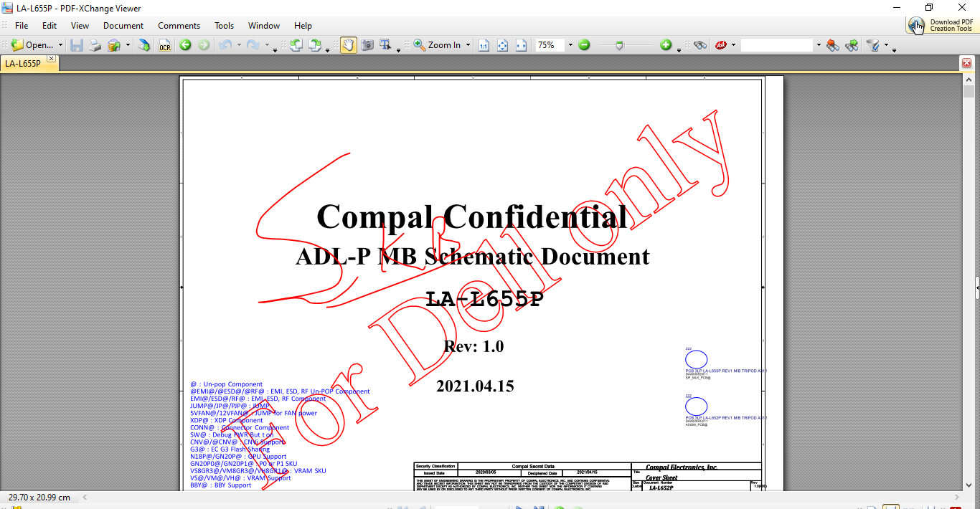Open the Redo history dropdown arrow
This screenshot has height=509, width=980.
click(267, 45)
